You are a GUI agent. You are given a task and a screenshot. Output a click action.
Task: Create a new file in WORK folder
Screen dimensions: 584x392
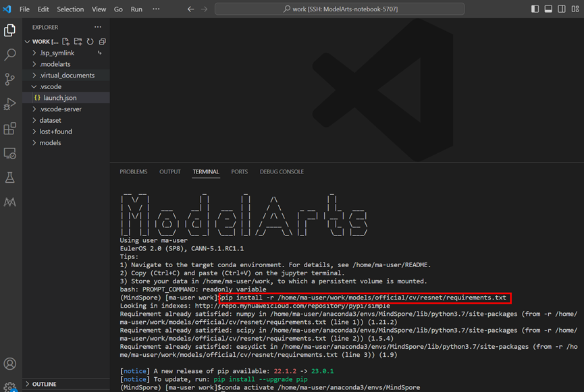pos(66,41)
